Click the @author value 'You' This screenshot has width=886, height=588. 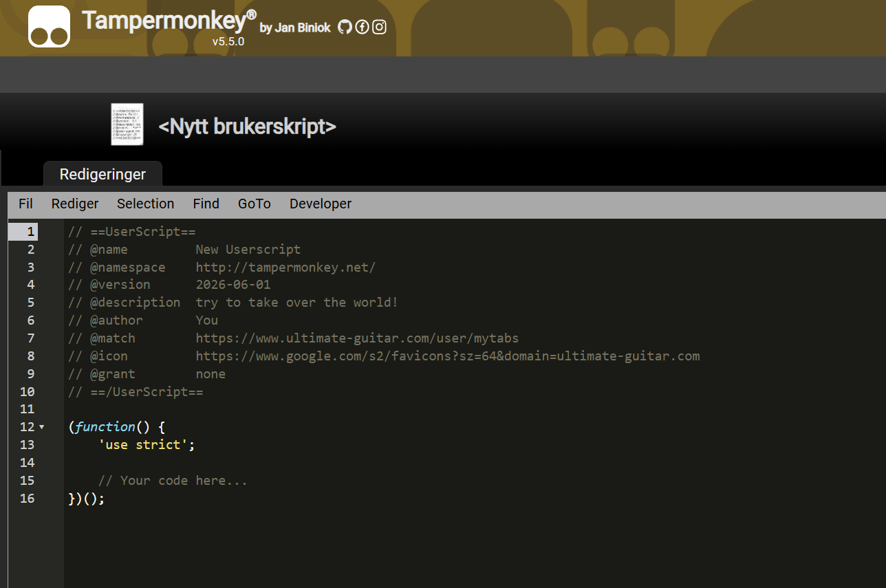click(x=207, y=320)
